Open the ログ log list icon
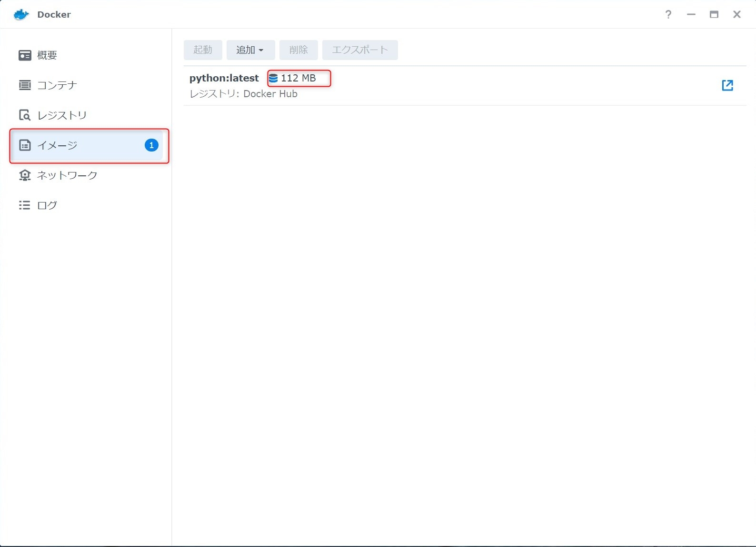 pyautogui.click(x=25, y=205)
